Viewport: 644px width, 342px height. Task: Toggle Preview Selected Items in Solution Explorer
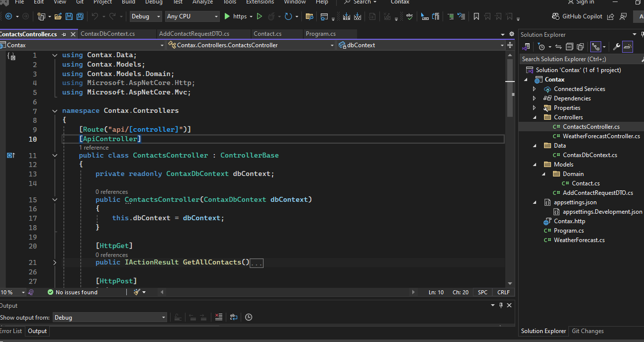click(628, 47)
